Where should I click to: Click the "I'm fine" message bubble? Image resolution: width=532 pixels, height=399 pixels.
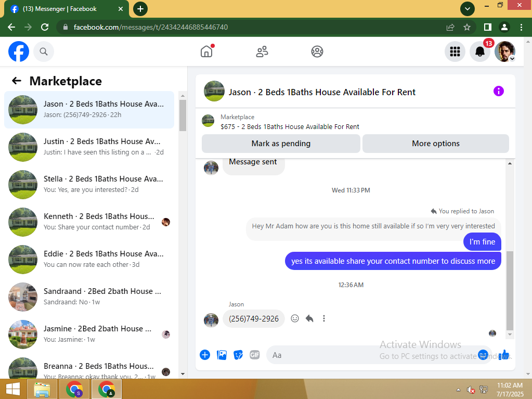pyautogui.click(x=482, y=242)
